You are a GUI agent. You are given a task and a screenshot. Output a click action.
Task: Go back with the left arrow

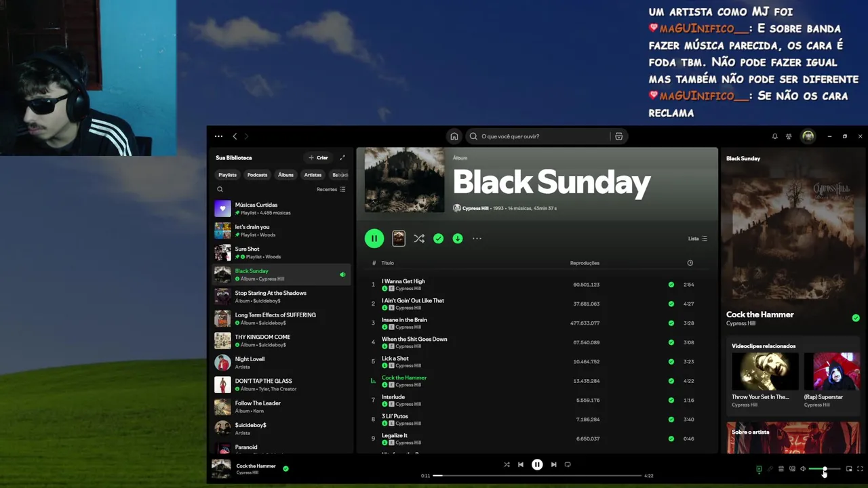click(235, 136)
